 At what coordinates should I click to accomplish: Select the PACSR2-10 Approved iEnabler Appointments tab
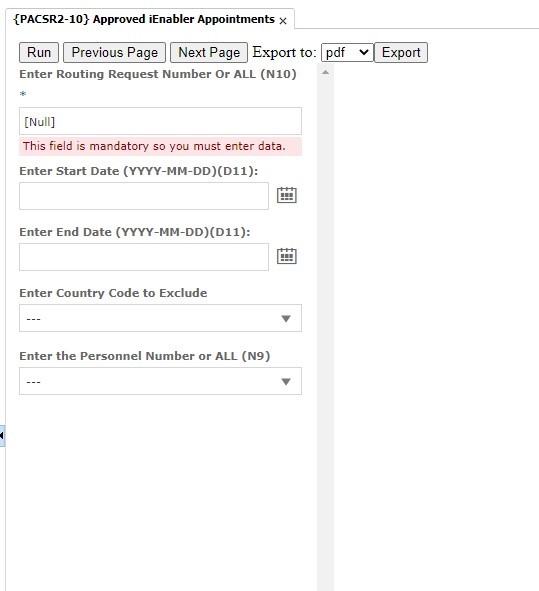pyautogui.click(x=144, y=19)
